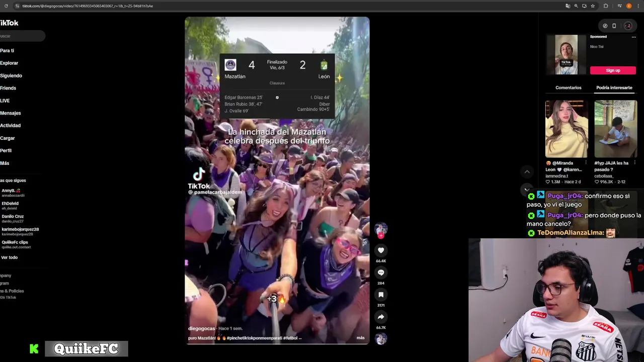Viewport: 644px width, 362px height.
Task: Click 'Nico Tisi' sponsor name
Action: (x=597, y=47)
